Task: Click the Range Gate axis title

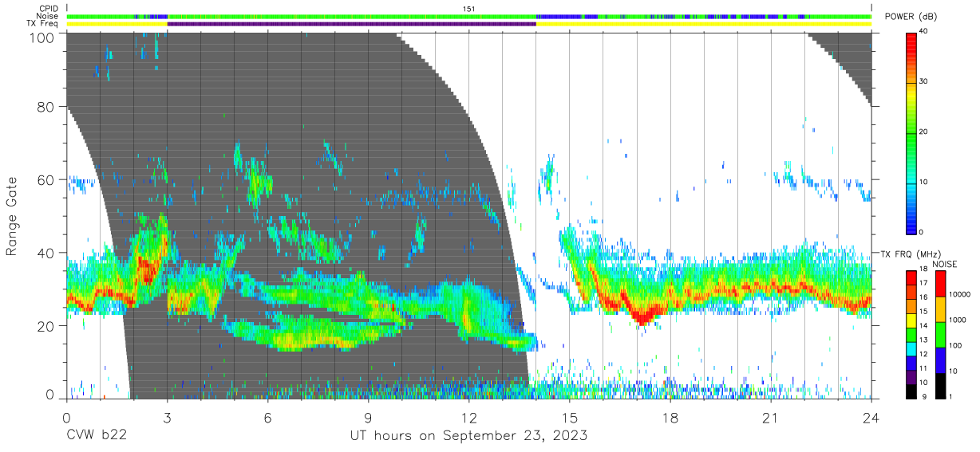Action: tap(12, 217)
